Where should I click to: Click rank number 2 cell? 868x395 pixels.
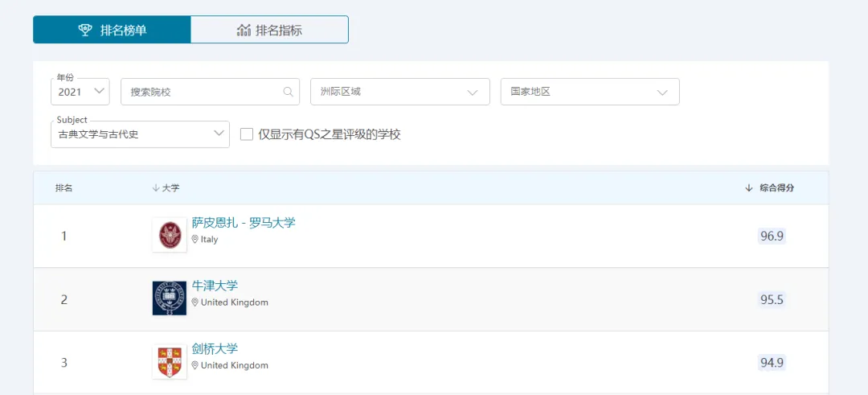pyautogui.click(x=64, y=300)
